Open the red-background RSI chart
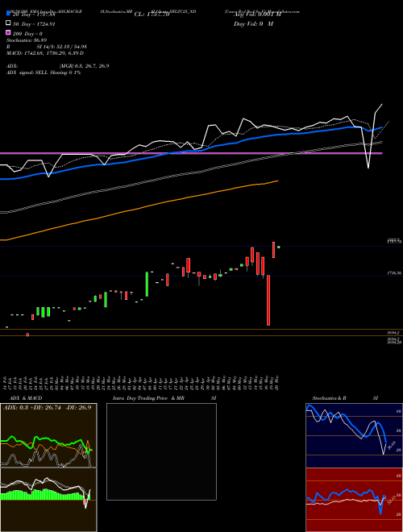Image resolution: width=403 pixels, height=532 pixels. pyautogui.click(x=354, y=500)
